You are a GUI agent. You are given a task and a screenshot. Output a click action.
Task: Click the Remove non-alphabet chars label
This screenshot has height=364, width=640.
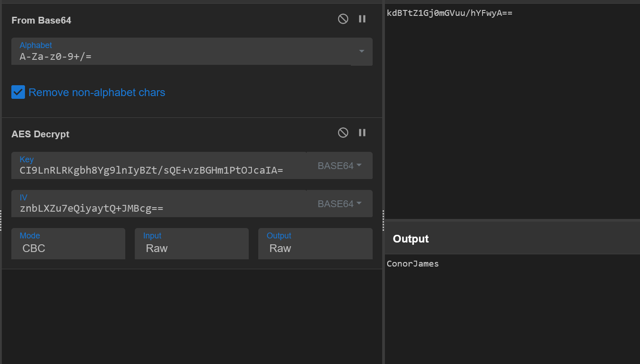coord(97,92)
